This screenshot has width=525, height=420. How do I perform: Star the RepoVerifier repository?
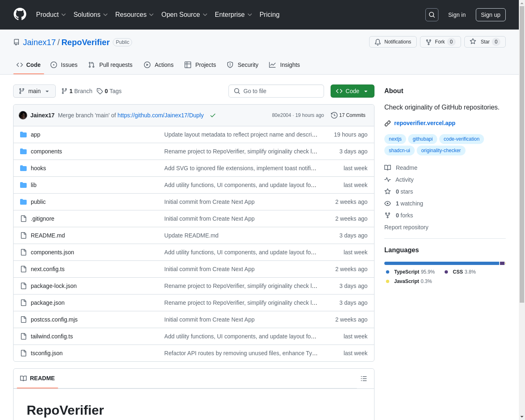tap(485, 42)
